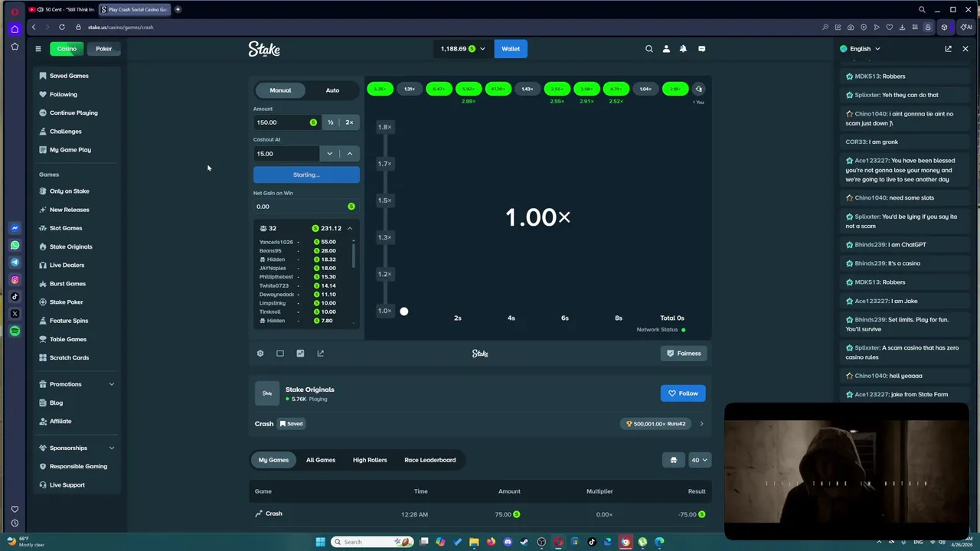Decrease the Cashout At value
Screen dimensions: 980x551
[x=330, y=154]
